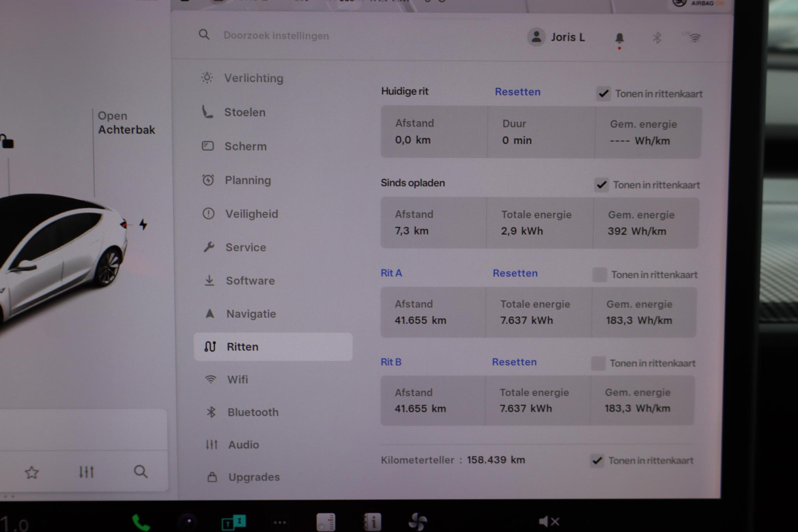Reset the Huidige rit trip data

[x=517, y=92]
